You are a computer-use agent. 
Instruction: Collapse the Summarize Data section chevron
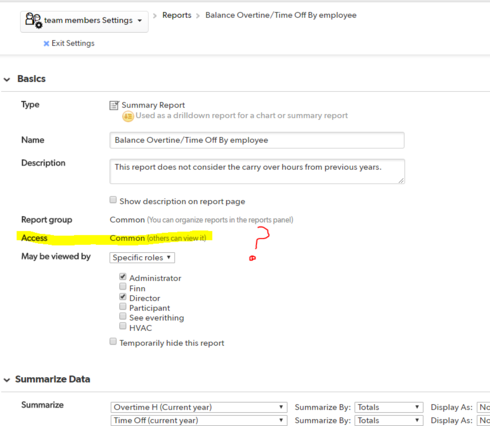coord(7,380)
